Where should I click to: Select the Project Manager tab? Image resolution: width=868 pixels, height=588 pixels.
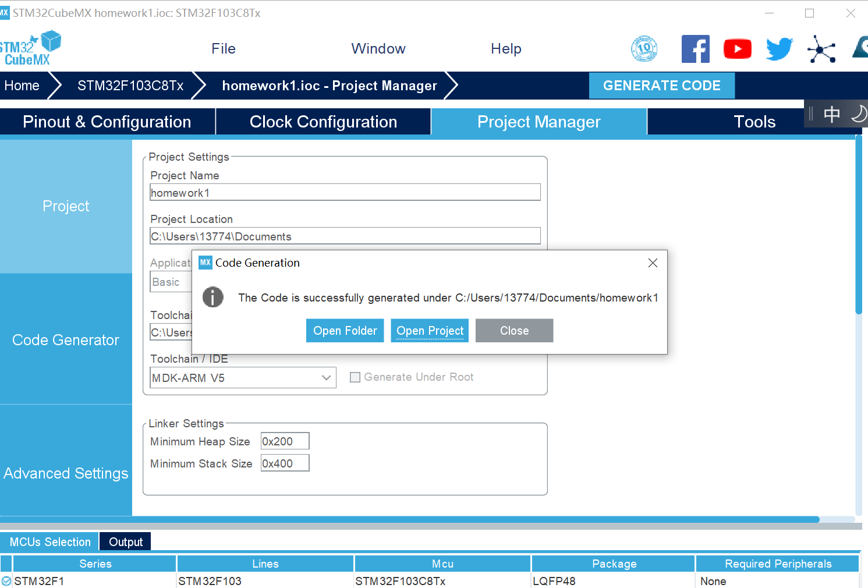[x=539, y=122]
